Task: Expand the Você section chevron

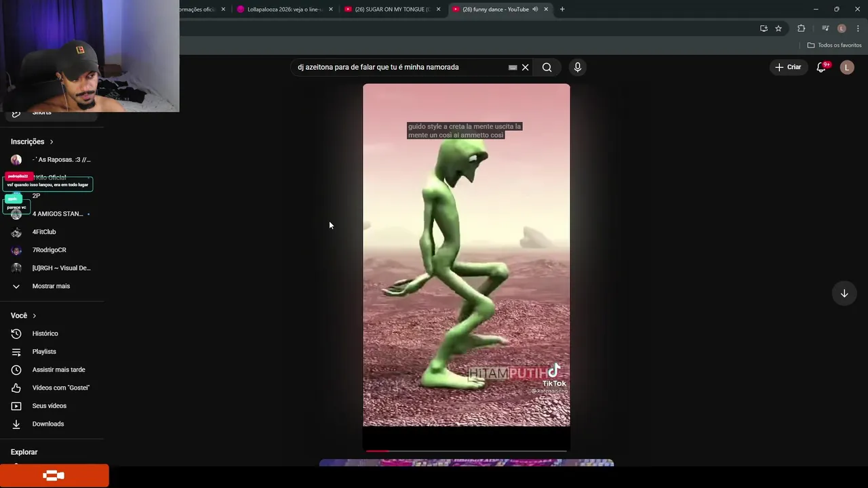Action: (34, 316)
